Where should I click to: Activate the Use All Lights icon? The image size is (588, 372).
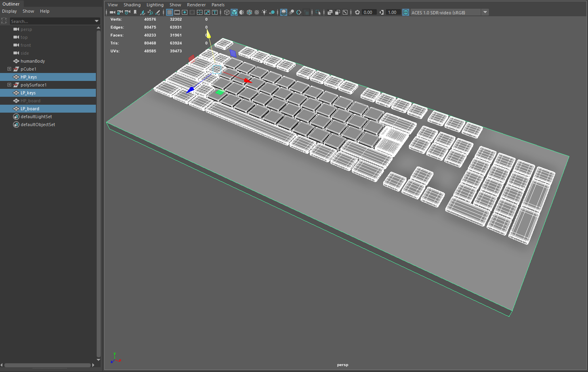point(265,12)
